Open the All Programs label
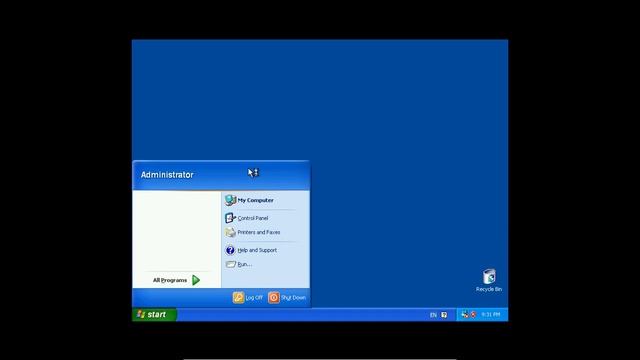The height and width of the screenshot is (360, 640). 170,280
